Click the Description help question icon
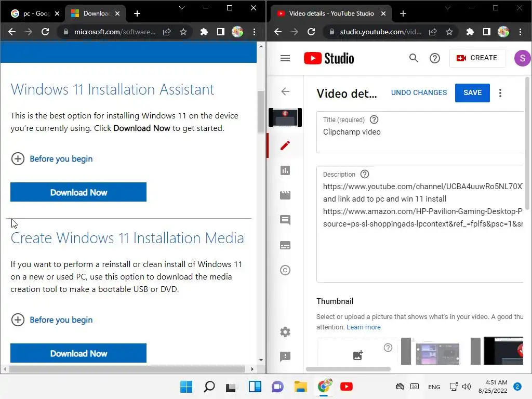This screenshot has width=532, height=399. [x=365, y=175]
